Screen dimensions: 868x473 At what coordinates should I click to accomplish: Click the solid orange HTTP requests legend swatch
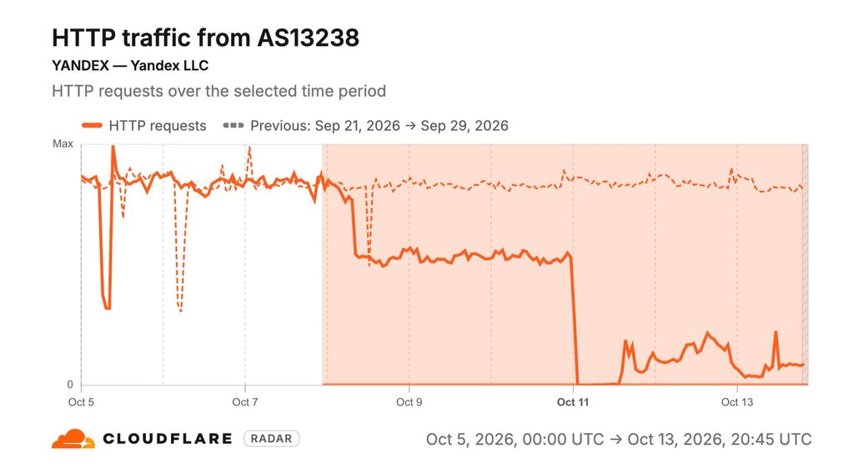tap(92, 126)
